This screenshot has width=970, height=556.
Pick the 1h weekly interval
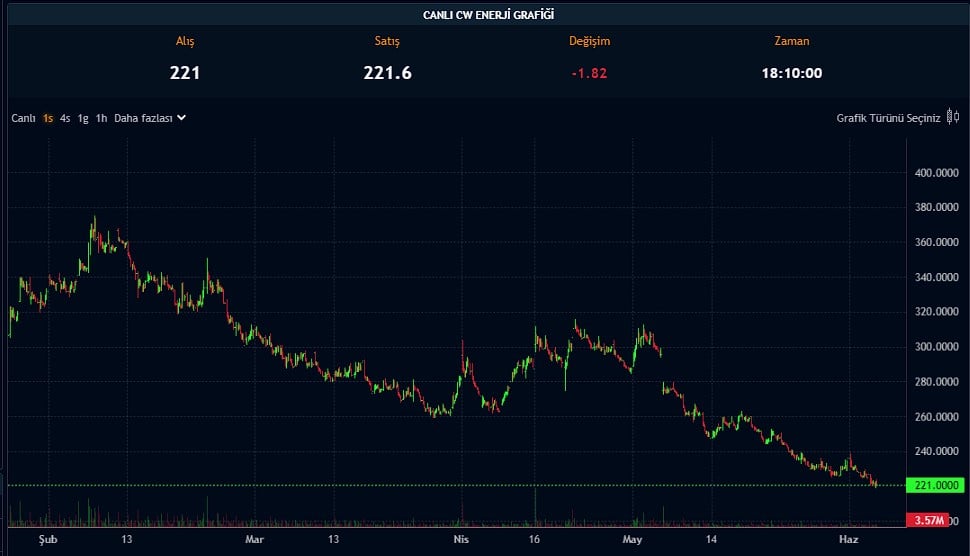coord(101,118)
